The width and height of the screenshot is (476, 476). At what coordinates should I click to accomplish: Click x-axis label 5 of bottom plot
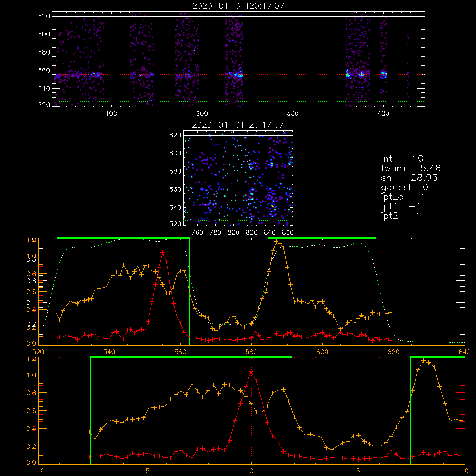(358, 471)
